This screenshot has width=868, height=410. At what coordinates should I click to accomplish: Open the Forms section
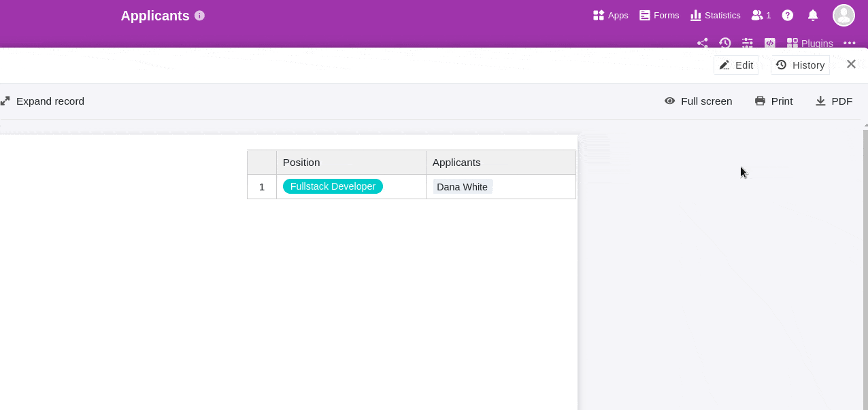point(658,15)
